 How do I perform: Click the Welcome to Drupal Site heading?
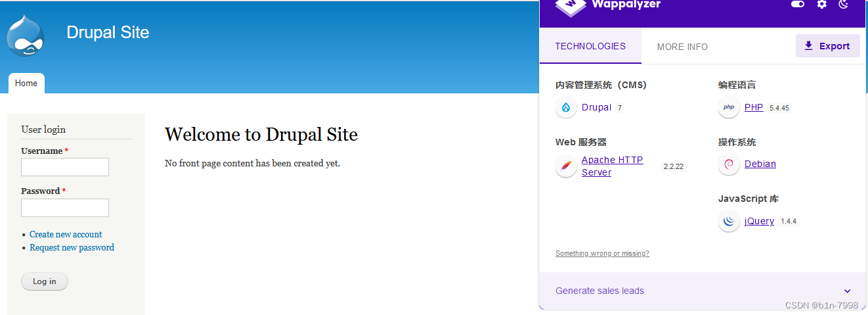[261, 135]
